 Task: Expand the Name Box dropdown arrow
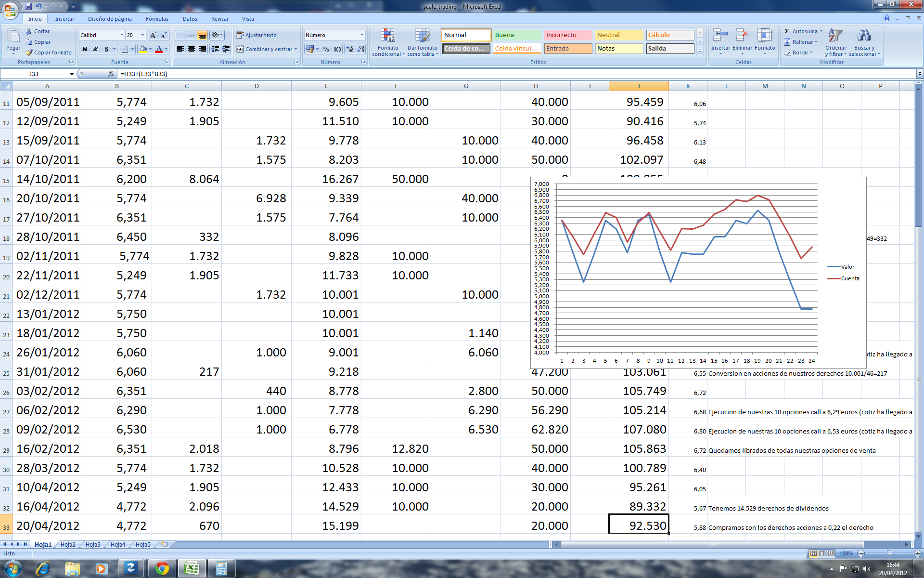coord(72,74)
